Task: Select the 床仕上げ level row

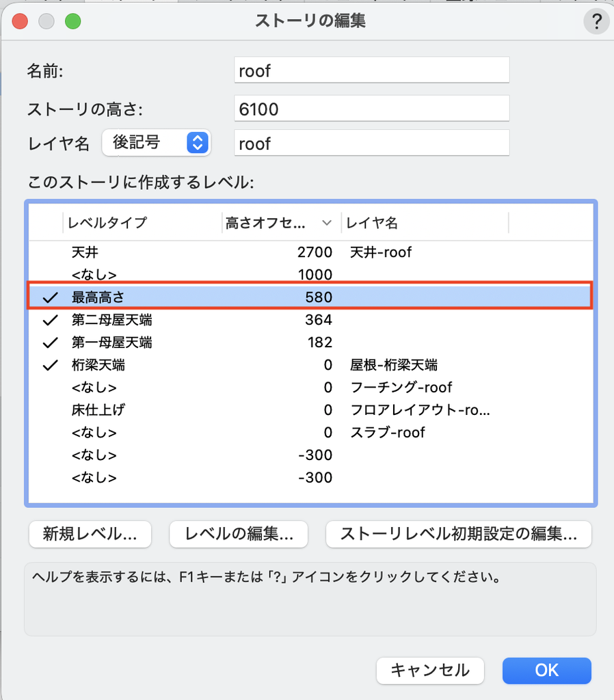Action: [311, 410]
